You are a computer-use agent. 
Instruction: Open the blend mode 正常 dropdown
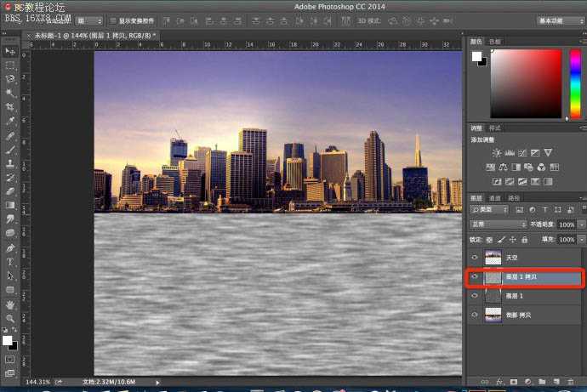pyautogui.click(x=498, y=224)
